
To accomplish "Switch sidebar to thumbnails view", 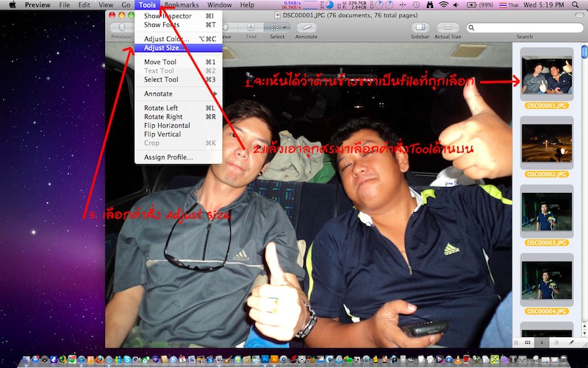I will point(542,342).
